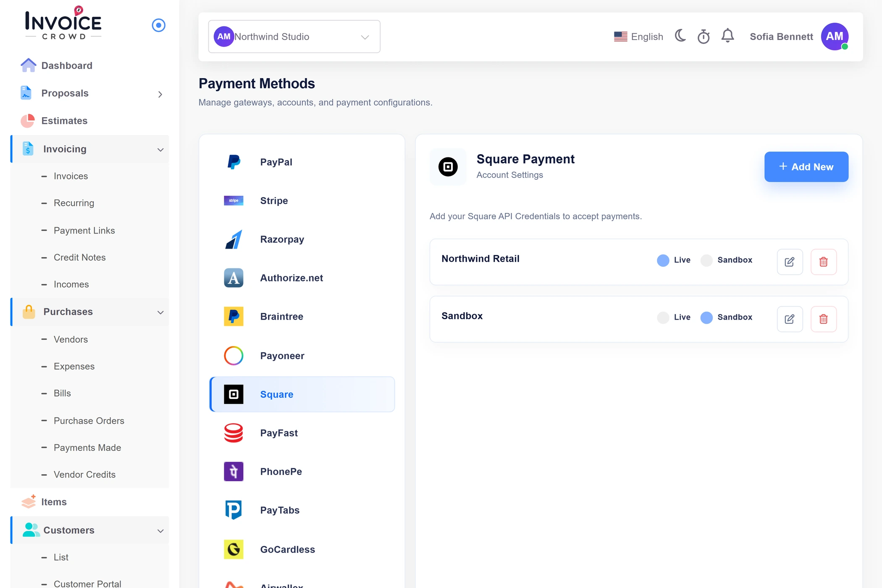882x588 pixels.
Task: Click the Payment Methods page heading
Action: pyautogui.click(x=257, y=83)
